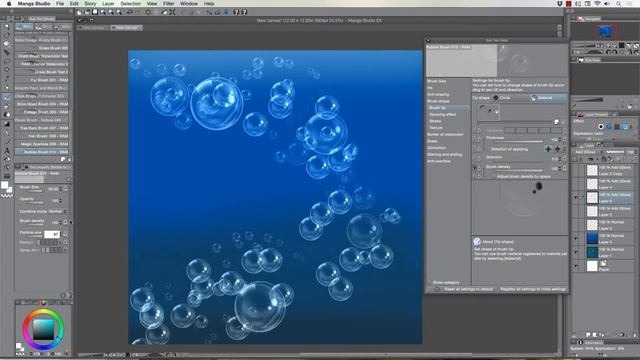Screen dimensions: 640x360
Task: Click the brush tip material thumbnail
Action: coord(489,112)
